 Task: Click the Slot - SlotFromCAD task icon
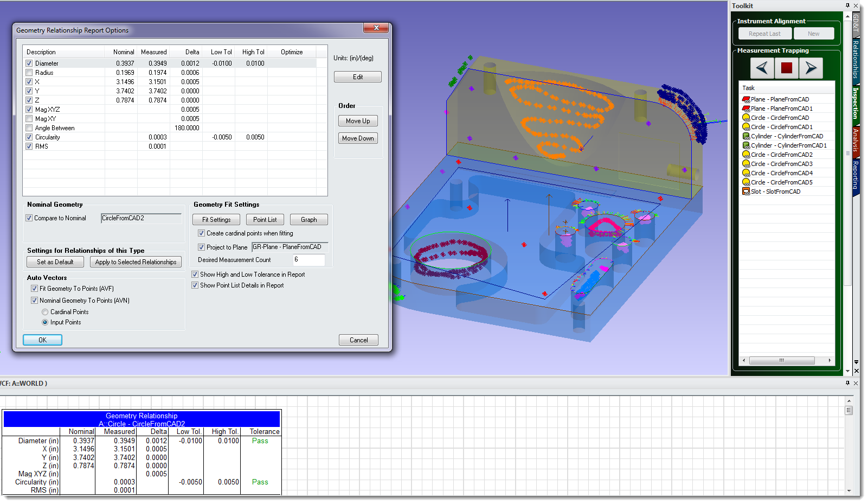(746, 192)
